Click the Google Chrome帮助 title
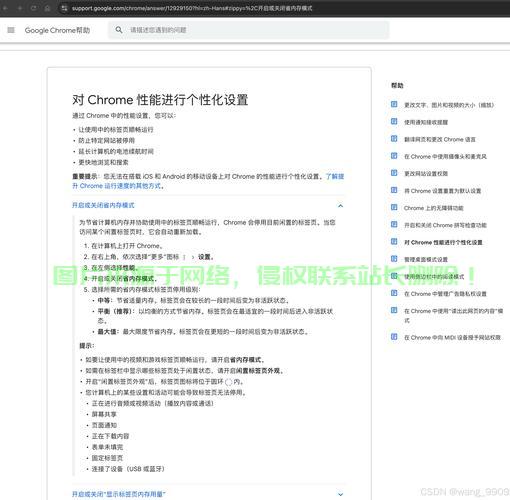The image size is (510, 500). coord(57,30)
